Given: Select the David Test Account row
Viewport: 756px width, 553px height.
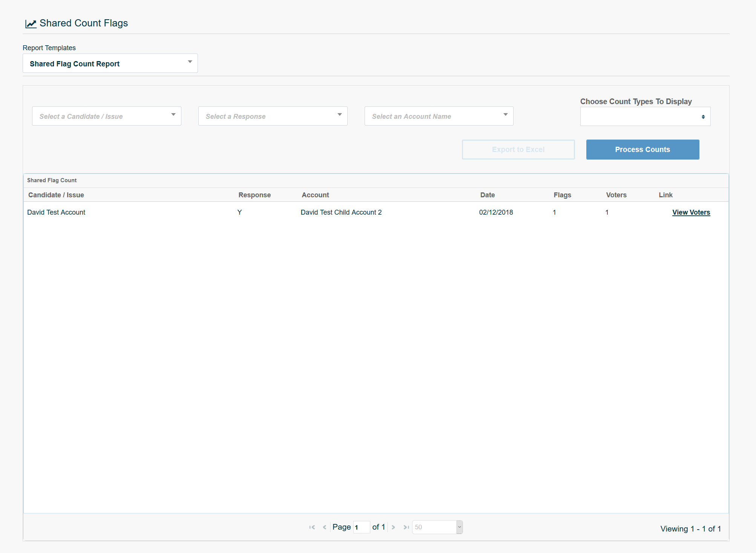Looking at the screenshot, I should pyautogui.click(x=56, y=212).
